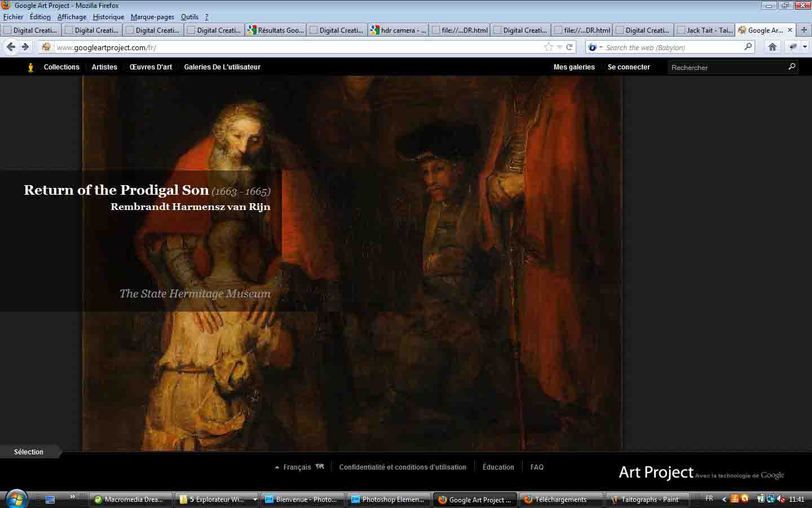
Task: Open the Collections navigation link
Action: pos(61,67)
